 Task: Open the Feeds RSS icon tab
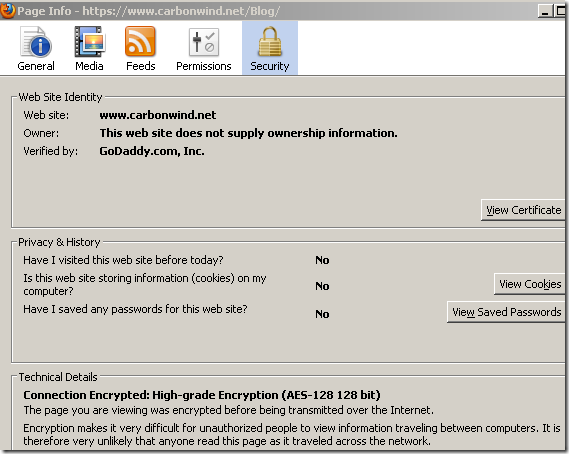coord(140,41)
